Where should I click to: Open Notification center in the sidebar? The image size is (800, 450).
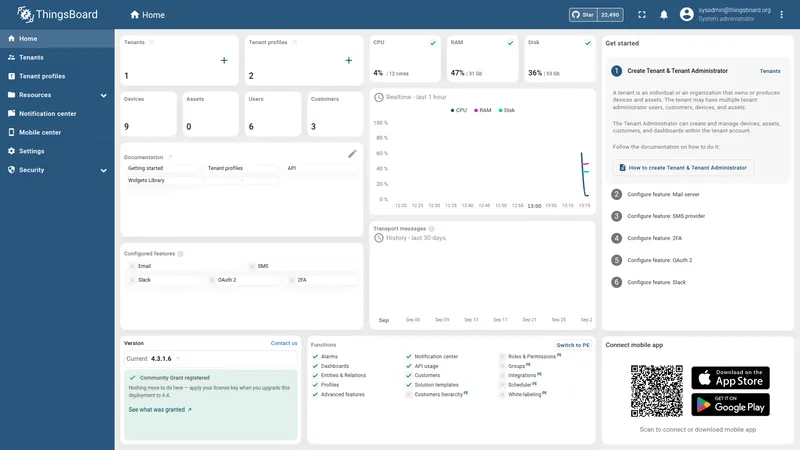pyautogui.click(x=57, y=113)
